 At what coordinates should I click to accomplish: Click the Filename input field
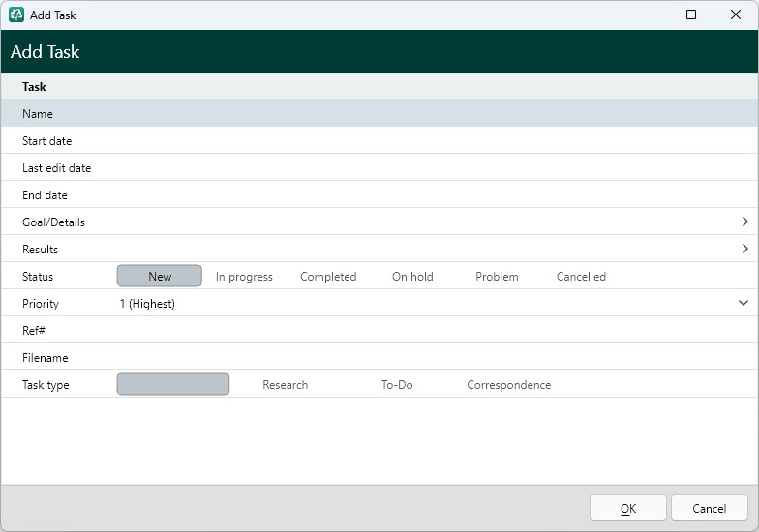[435, 358]
